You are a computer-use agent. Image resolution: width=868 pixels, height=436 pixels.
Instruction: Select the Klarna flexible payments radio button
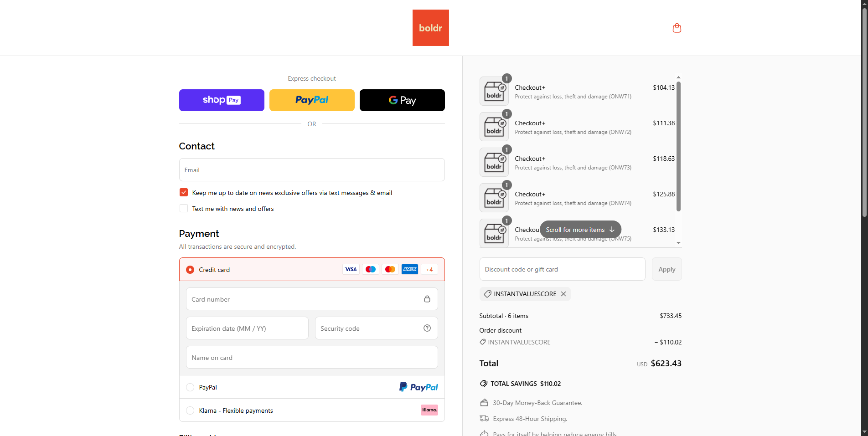pos(190,410)
